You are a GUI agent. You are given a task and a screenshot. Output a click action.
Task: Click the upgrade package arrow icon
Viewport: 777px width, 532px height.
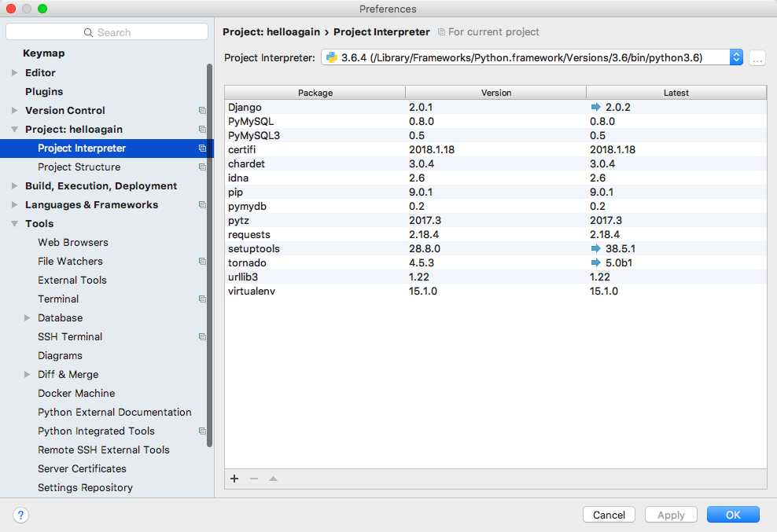click(273, 479)
